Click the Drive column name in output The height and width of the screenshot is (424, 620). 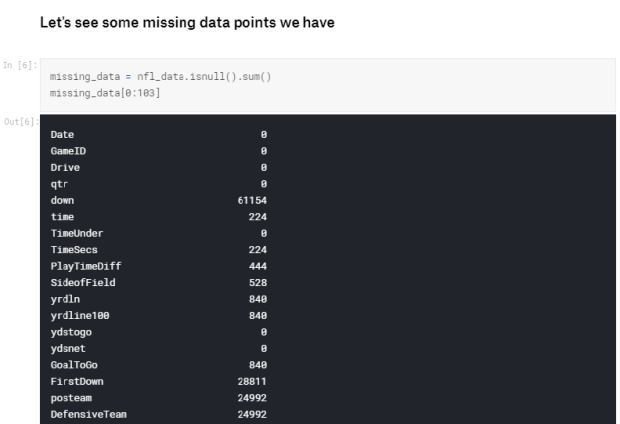[65, 167]
